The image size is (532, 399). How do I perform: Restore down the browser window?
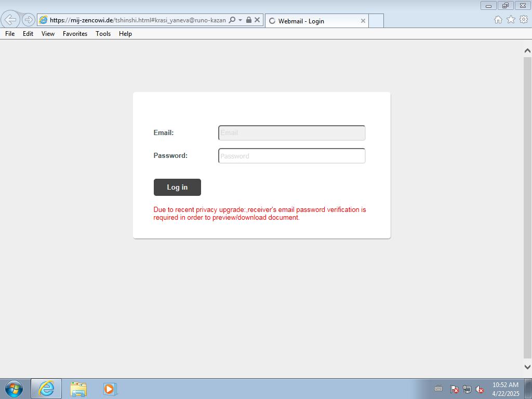click(506, 5)
